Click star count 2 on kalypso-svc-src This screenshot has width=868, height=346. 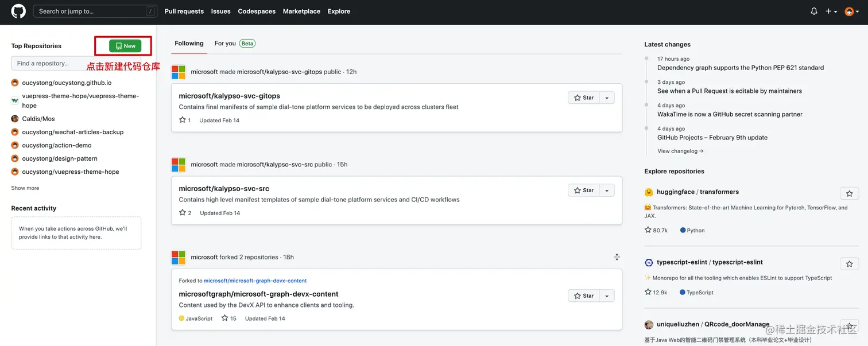pos(185,212)
